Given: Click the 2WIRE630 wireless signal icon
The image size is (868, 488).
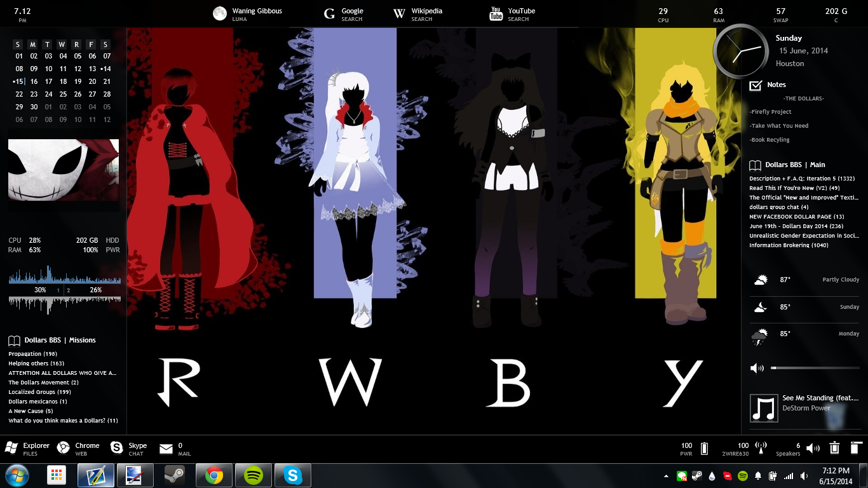Looking at the screenshot, I should [x=761, y=449].
